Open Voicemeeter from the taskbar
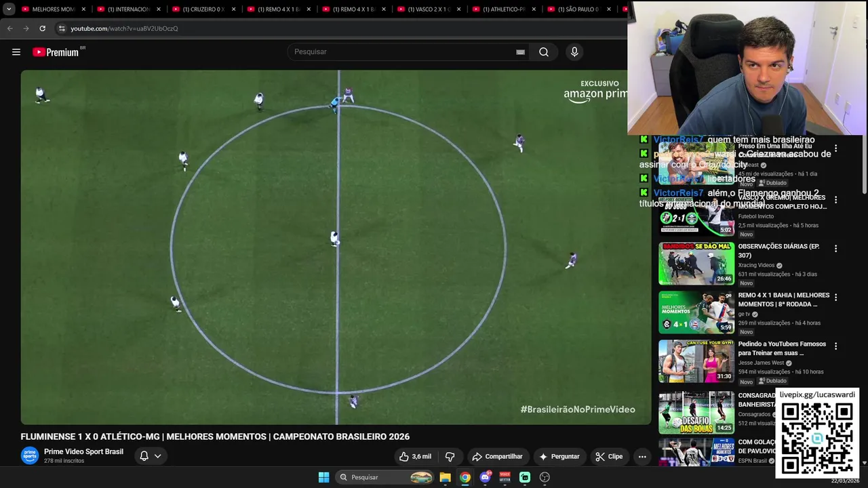The width and height of the screenshot is (868, 488). tap(505, 477)
